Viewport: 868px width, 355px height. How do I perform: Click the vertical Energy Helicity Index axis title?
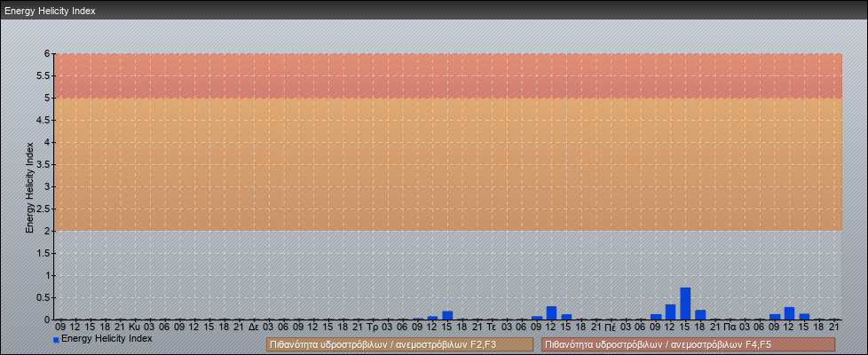pyautogui.click(x=30, y=187)
